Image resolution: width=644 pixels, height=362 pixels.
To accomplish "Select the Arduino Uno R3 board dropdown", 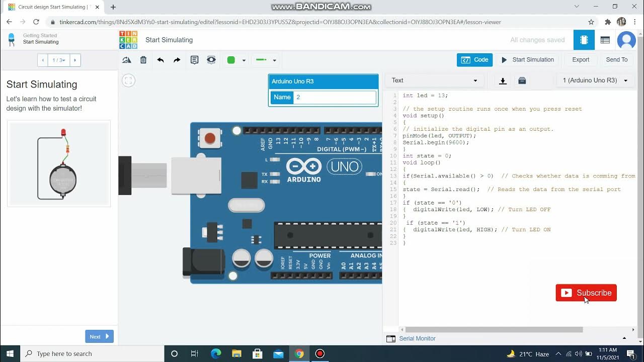I will click(595, 80).
